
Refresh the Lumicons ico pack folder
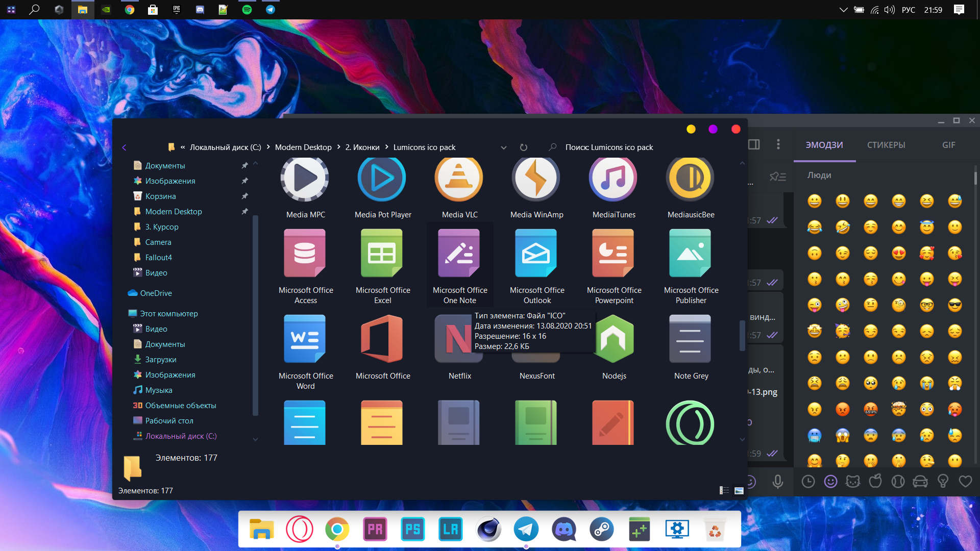tap(523, 147)
